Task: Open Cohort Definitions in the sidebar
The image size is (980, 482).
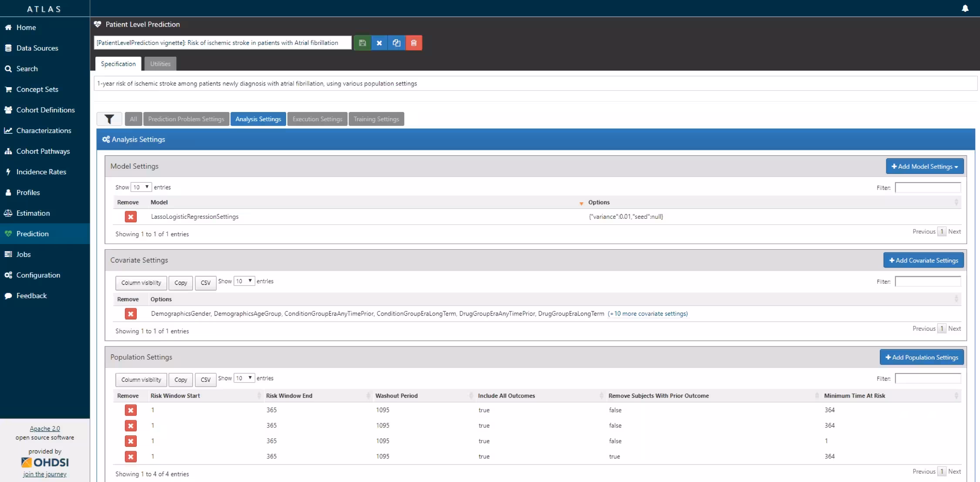Action: tap(45, 110)
